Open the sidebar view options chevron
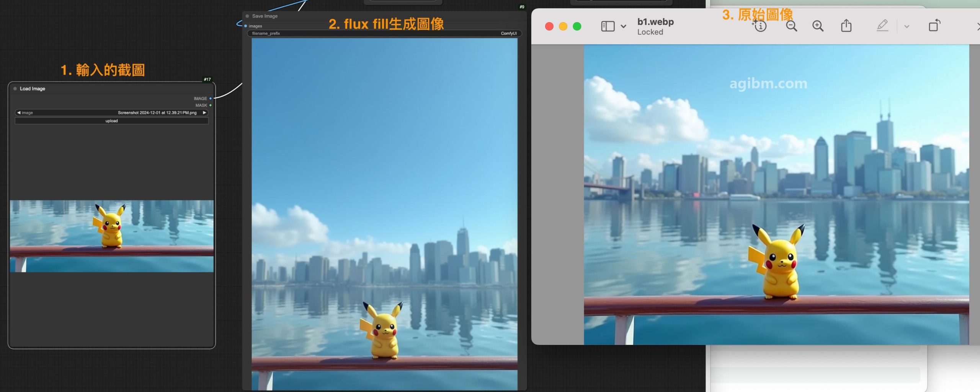The height and width of the screenshot is (392, 980). (x=624, y=26)
